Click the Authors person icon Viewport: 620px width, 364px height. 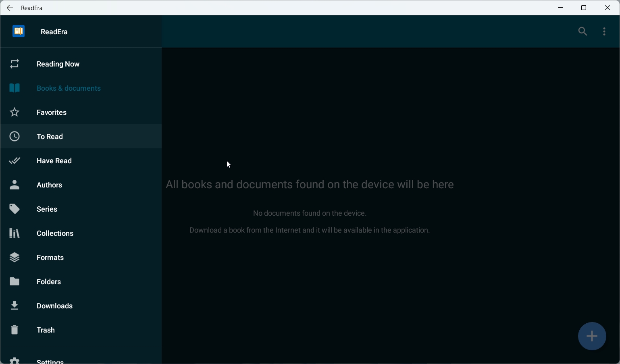[15, 185]
